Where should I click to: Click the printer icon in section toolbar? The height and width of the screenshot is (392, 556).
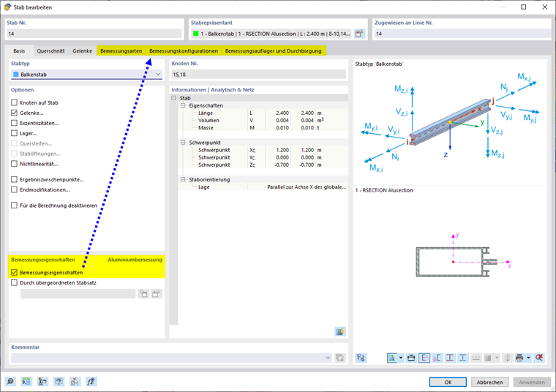click(519, 358)
